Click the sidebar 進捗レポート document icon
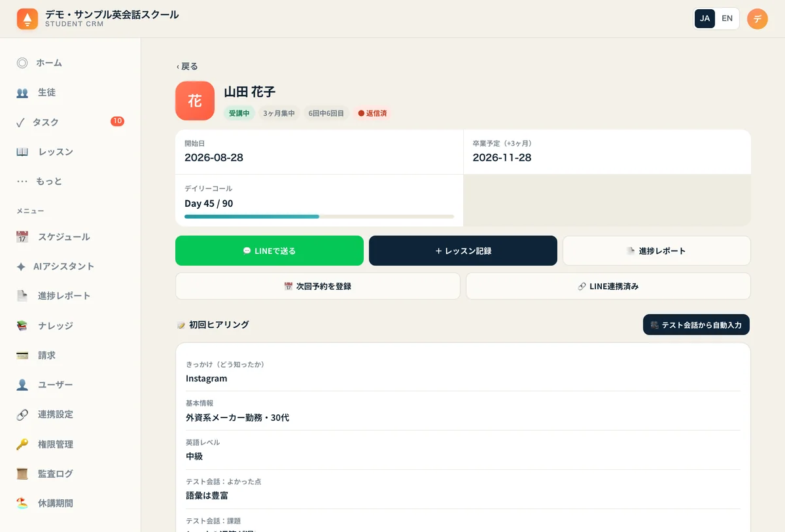 pos(22,296)
